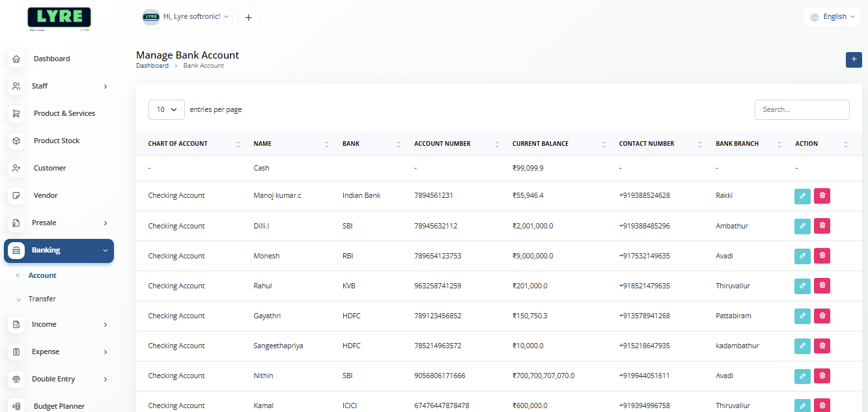The image size is (868, 412).
Task: Delete the Dilli.l bank account row
Action: [x=822, y=226]
